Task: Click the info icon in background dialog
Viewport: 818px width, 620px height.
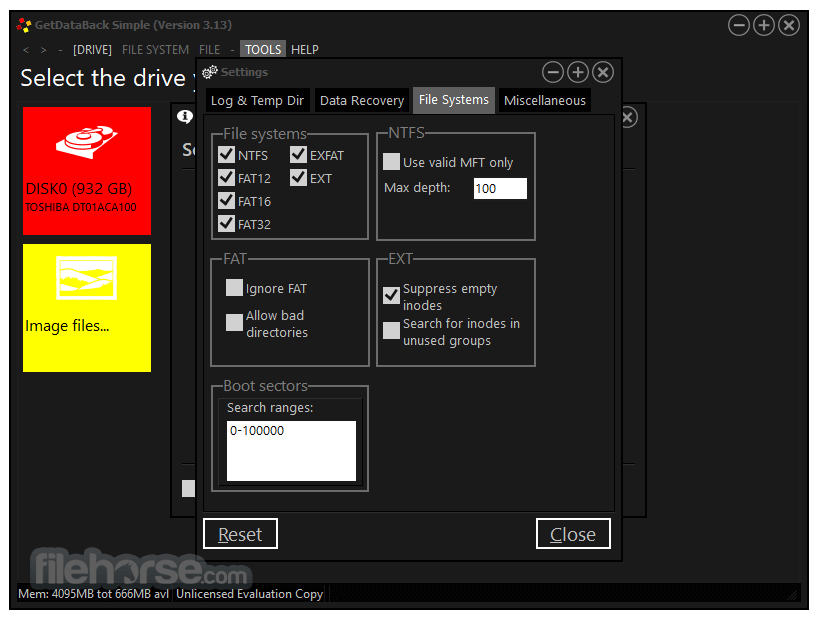Action: pos(184,116)
